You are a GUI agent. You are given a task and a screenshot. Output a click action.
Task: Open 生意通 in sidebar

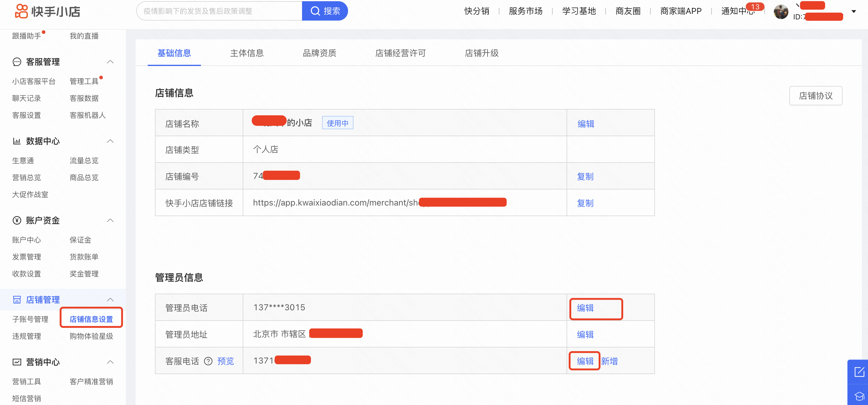click(x=23, y=161)
